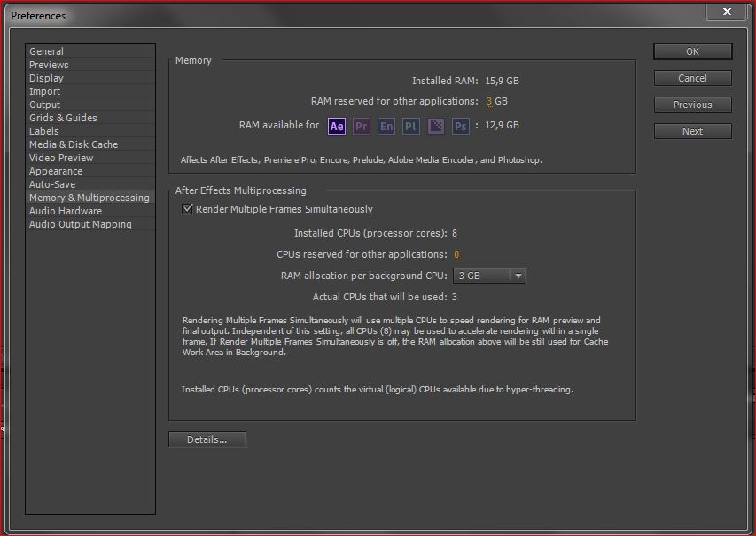Viewport: 756px width, 536px height.
Task: Open the Output preferences category
Action: point(90,105)
